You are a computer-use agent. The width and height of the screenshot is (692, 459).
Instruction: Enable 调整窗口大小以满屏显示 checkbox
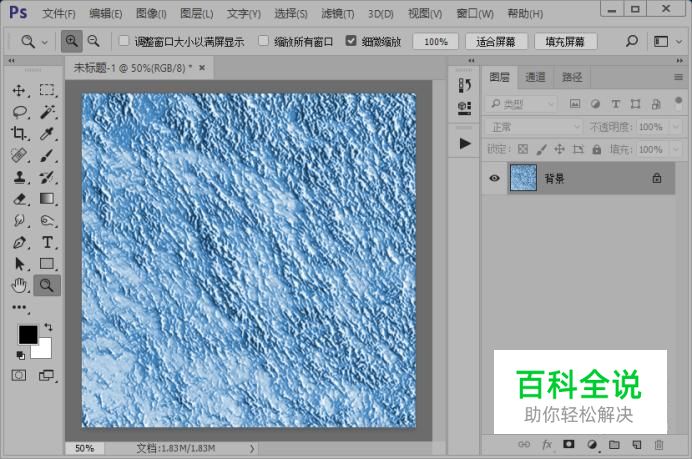[x=124, y=41]
